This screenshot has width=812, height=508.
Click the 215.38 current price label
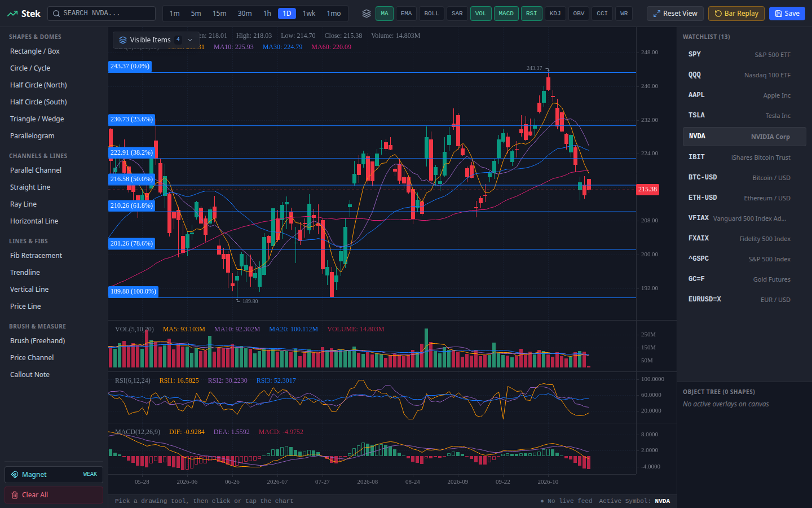647,190
